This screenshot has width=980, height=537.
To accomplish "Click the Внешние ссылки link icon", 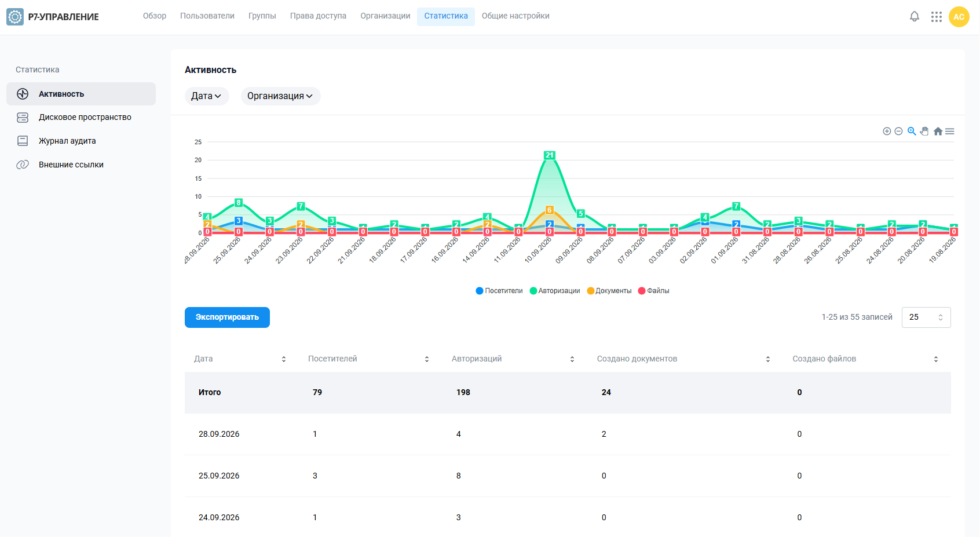I will [23, 165].
